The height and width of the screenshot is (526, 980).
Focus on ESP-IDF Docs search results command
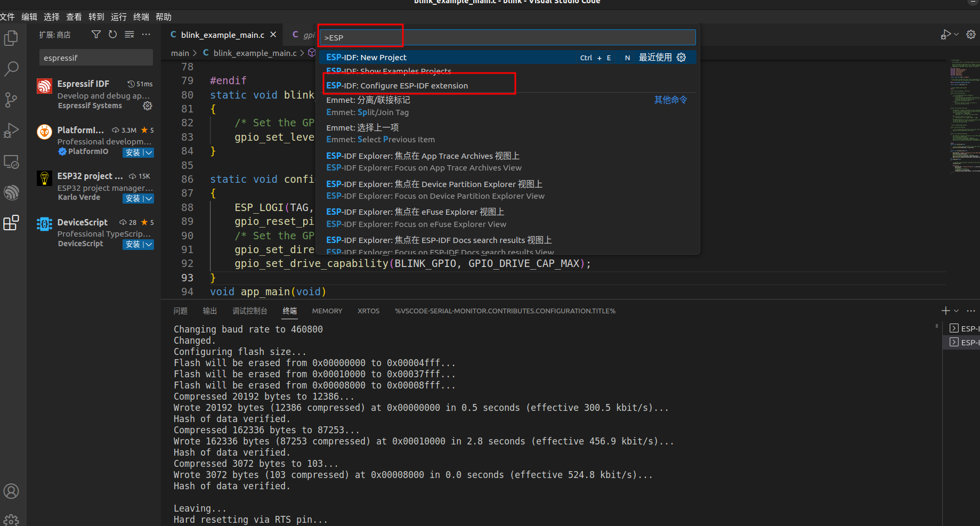tap(508, 245)
